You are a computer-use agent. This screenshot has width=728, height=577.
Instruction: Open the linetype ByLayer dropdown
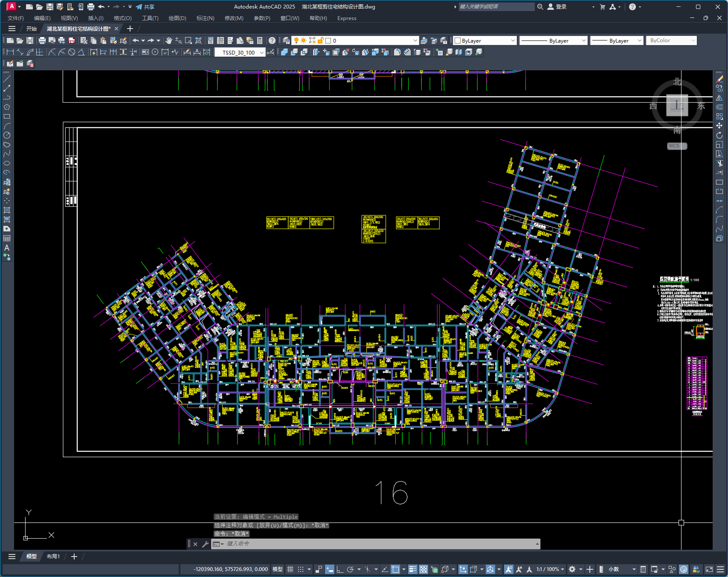(x=554, y=40)
